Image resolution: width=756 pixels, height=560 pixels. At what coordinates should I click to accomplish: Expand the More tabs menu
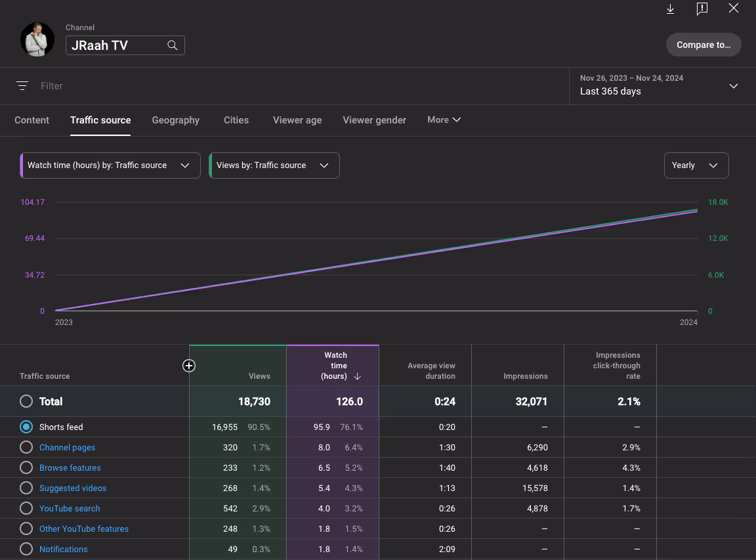coord(444,119)
